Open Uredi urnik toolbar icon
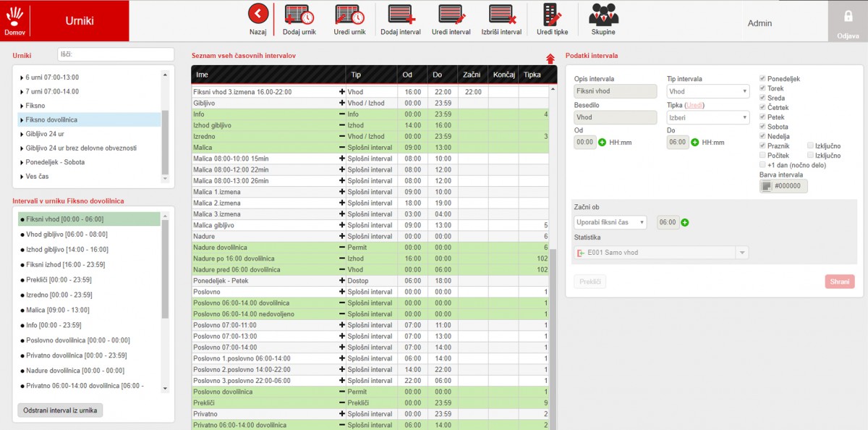 349,14
